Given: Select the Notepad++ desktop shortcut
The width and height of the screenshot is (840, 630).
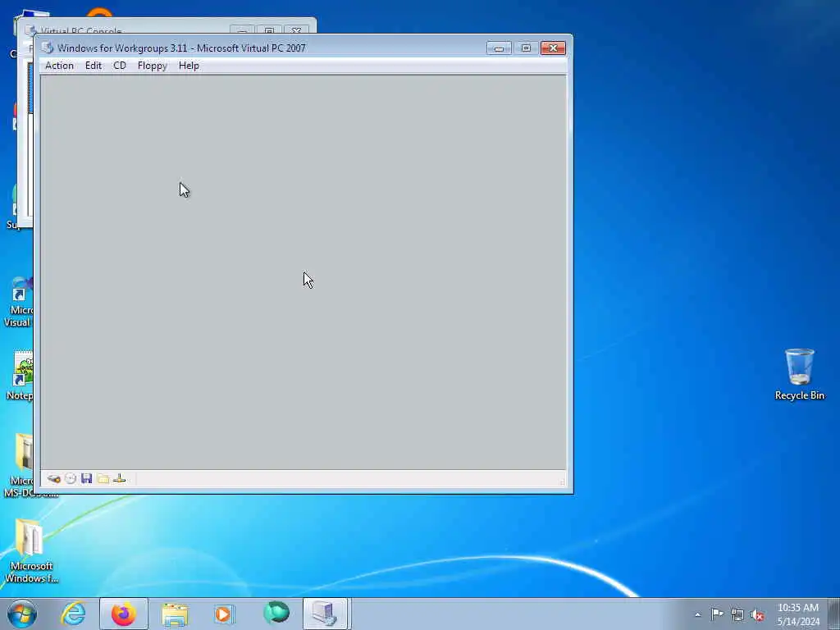Looking at the screenshot, I should coord(21,376).
